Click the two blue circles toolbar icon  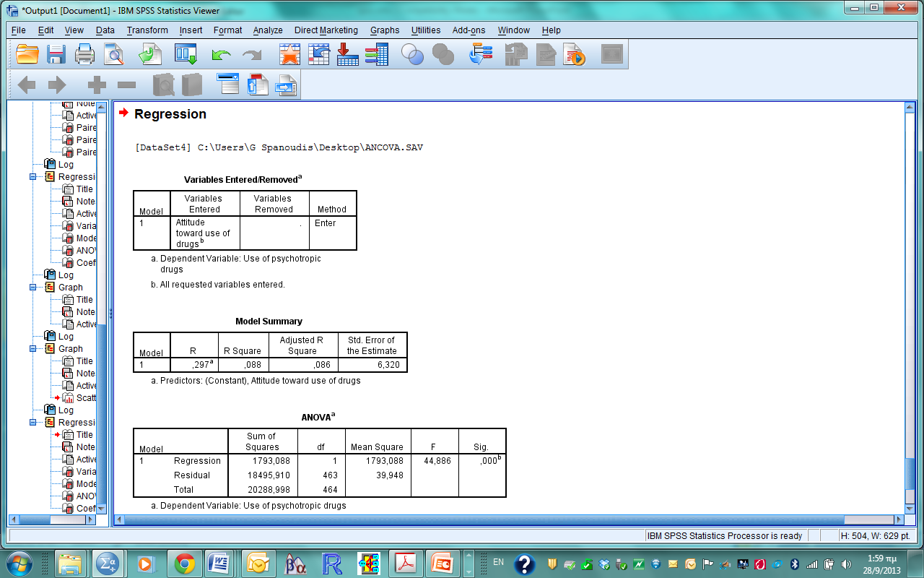tap(412, 54)
